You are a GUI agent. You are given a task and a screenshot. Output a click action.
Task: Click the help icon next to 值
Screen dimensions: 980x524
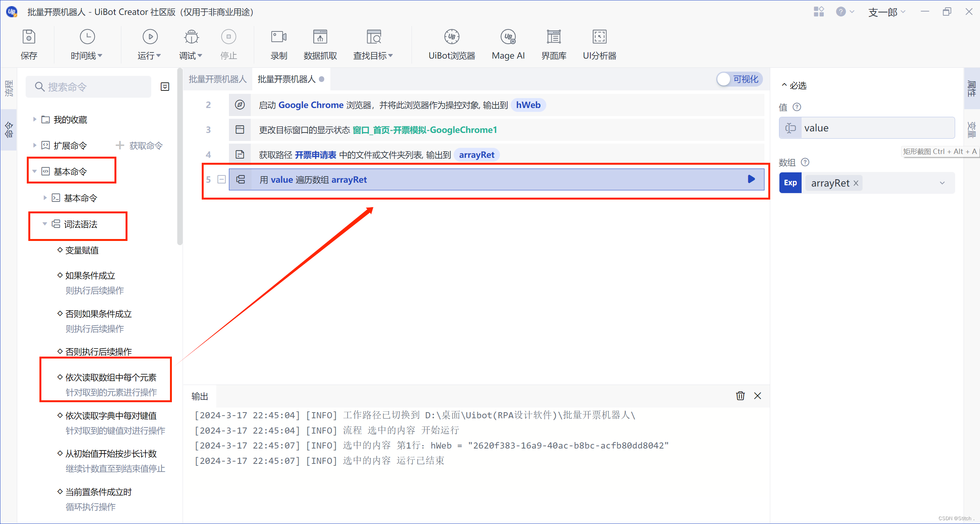point(797,107)
